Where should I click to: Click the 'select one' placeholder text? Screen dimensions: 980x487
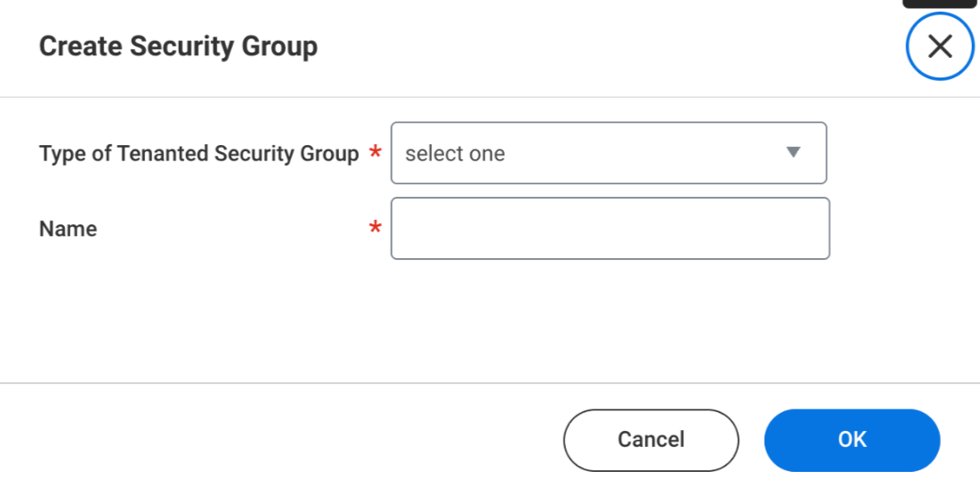[x=455, y=154]
